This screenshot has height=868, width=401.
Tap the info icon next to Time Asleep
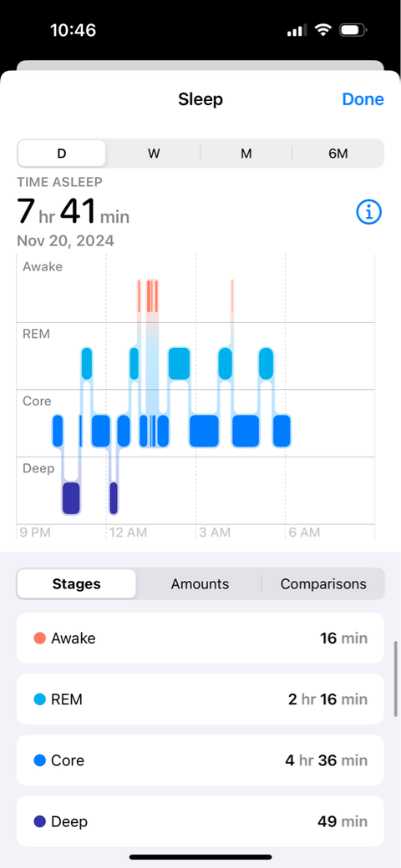coord(369,211)
